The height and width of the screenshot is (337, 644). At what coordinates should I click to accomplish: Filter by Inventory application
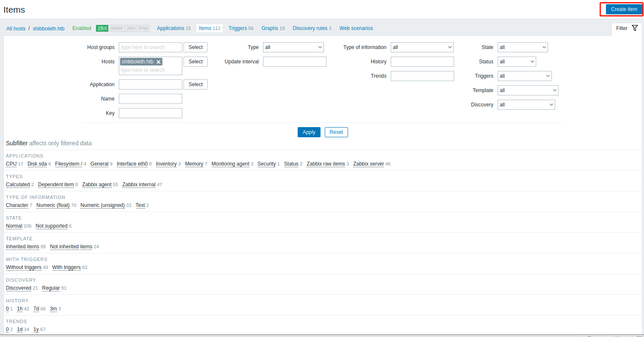click(x=166, y=164)
